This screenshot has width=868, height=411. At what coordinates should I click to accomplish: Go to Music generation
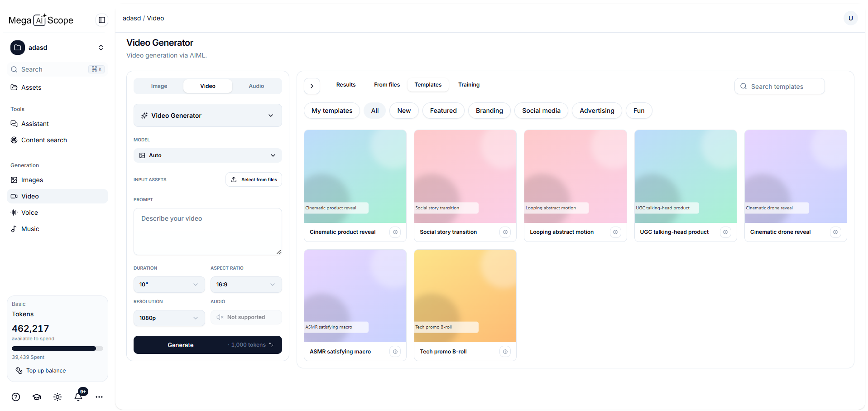coord(58,229)
